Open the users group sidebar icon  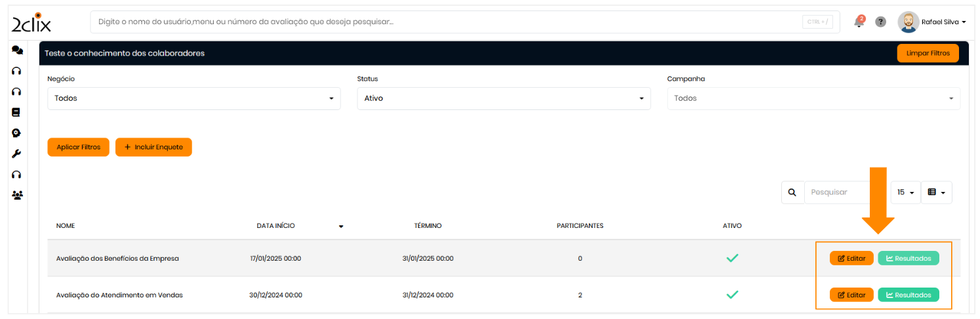(x=17, y=195)
